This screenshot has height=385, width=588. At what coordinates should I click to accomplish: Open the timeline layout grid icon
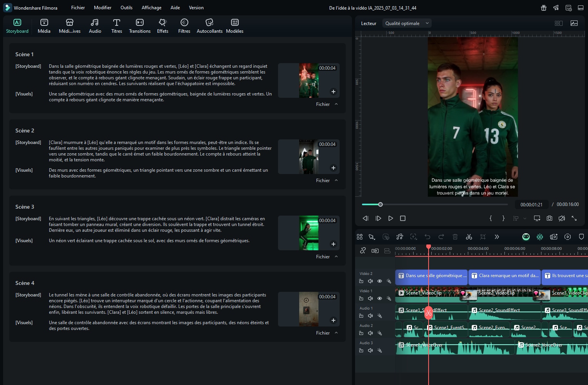360,237
